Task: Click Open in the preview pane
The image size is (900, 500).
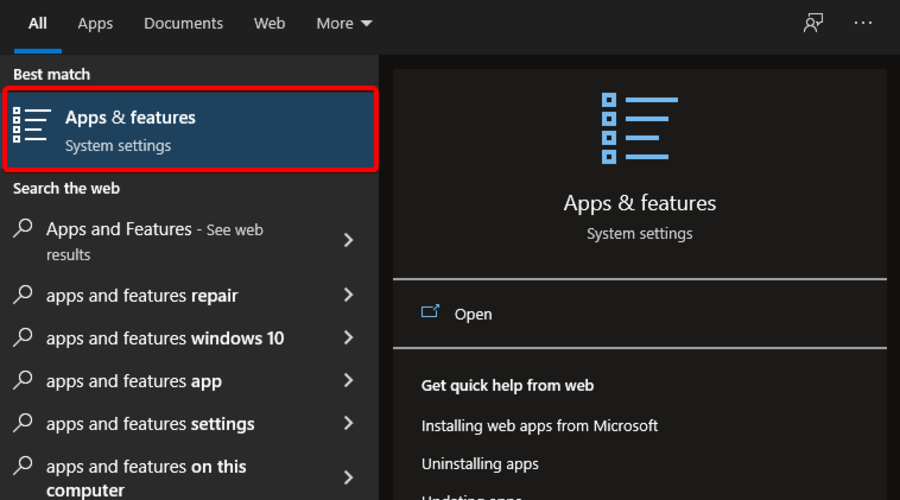Action: click(x=473, y=314)
